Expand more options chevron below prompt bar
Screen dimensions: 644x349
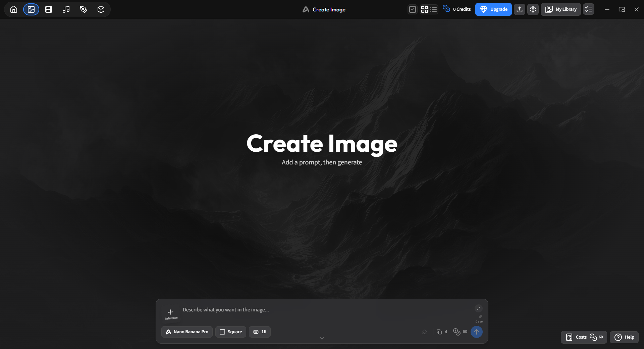(x=322, y=338)
